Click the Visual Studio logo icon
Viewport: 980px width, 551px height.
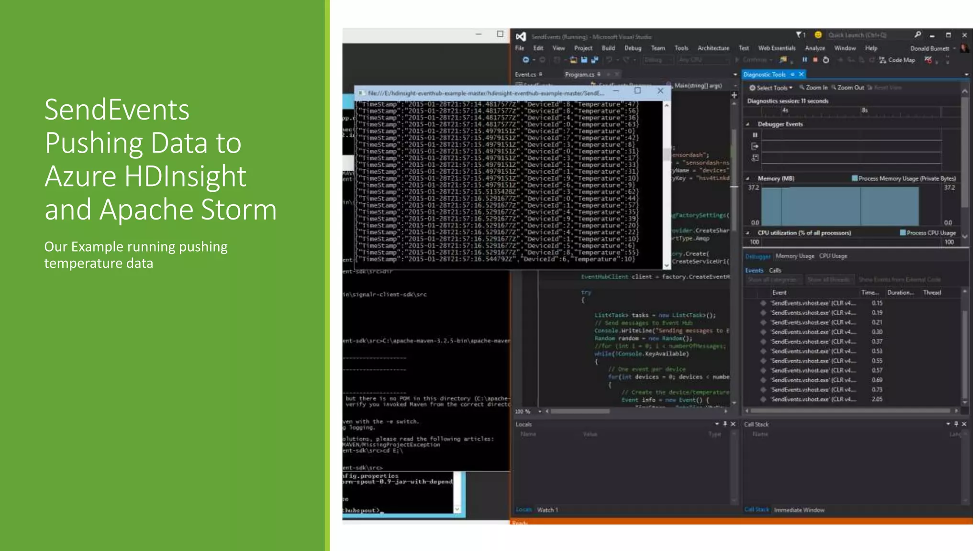pos(521,36)
